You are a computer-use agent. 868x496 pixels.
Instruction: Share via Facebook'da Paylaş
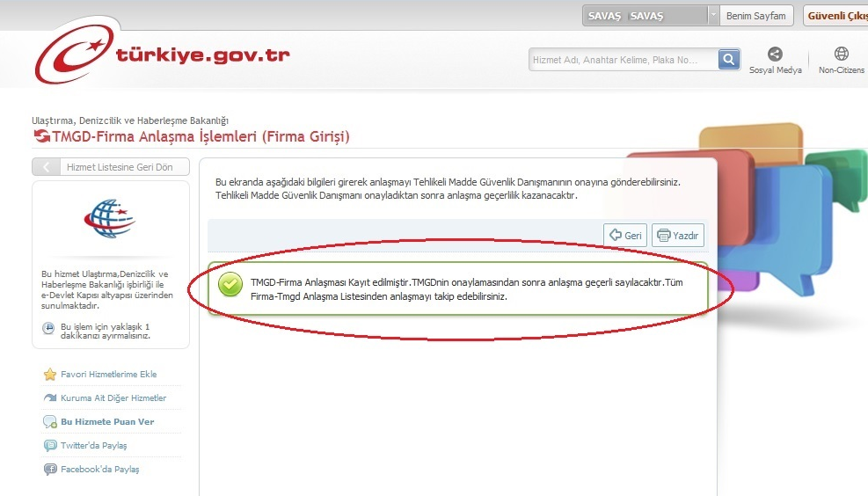(99, 469)
